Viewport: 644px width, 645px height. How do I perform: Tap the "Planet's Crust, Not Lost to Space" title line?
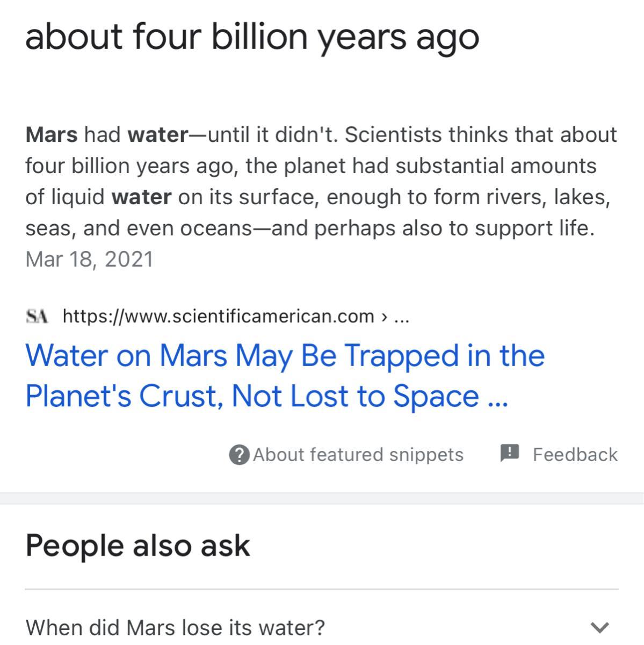click(252, 396)
